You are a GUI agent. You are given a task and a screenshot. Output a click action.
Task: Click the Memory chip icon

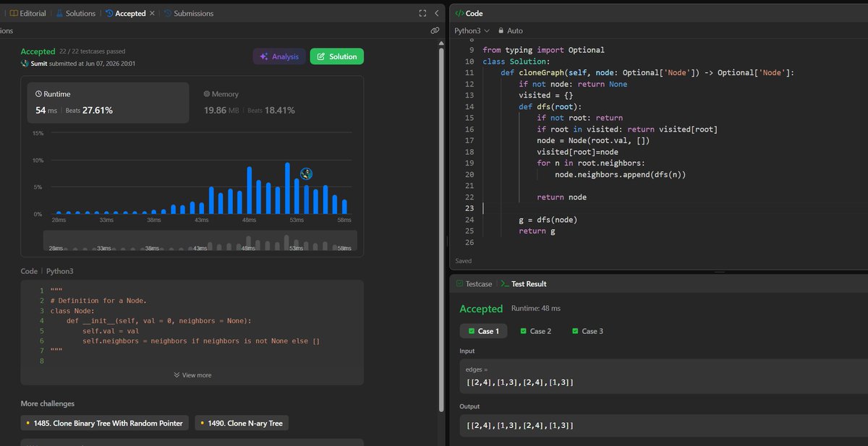coord(207,94)
